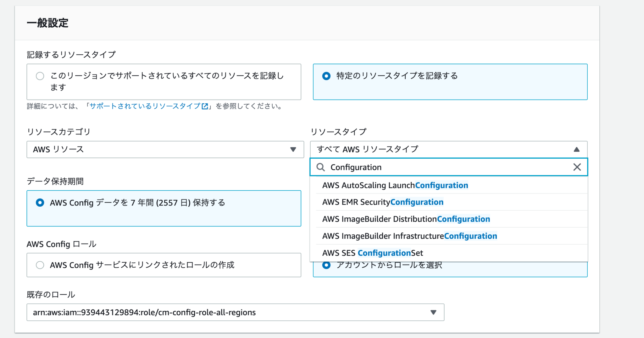
Task: Choose AWS ImageBuilder InfrastructureConfiguration
Action: tap(409, 236)
